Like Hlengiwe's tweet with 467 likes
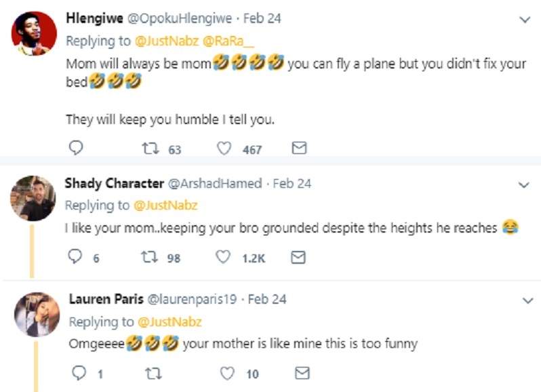The width and height of the screenshot is (541, 392). coord(224,149)
